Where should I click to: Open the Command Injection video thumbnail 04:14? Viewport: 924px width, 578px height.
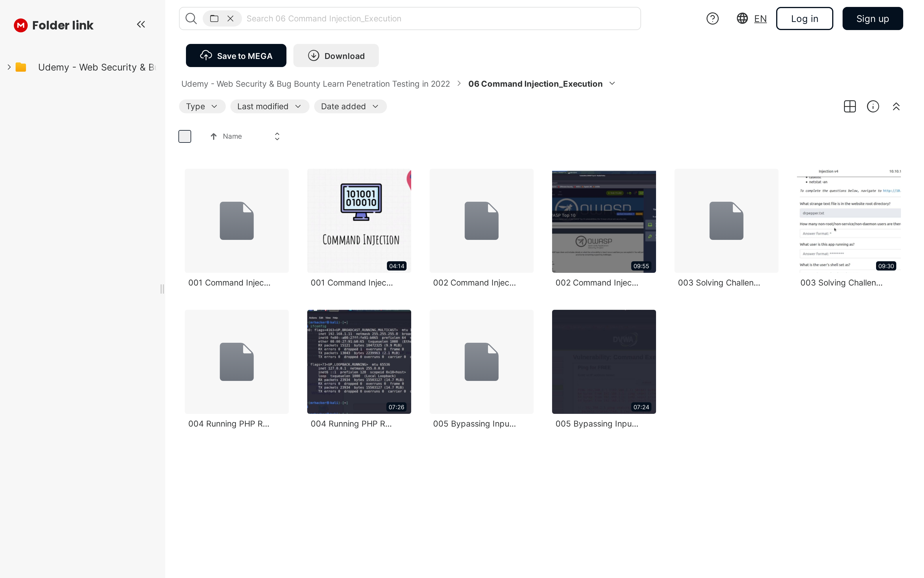(359, 221)
